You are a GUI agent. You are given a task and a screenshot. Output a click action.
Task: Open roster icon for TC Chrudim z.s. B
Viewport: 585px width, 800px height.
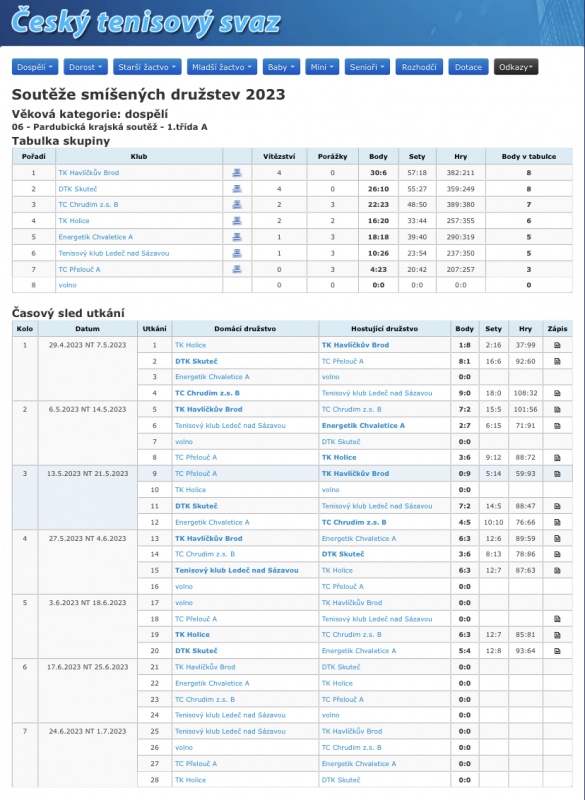(x=237, y=205)
